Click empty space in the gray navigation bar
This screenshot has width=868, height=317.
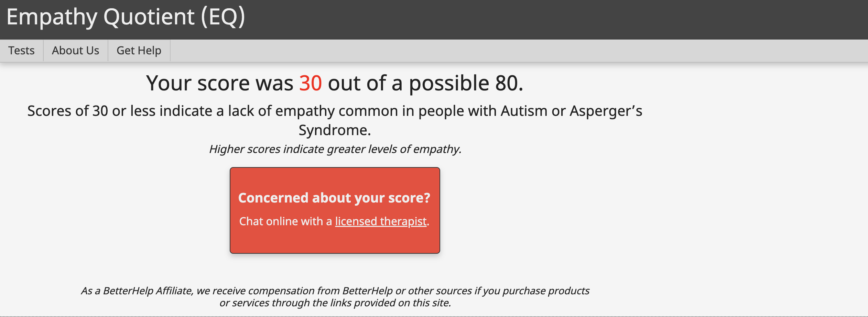(516, 51)
